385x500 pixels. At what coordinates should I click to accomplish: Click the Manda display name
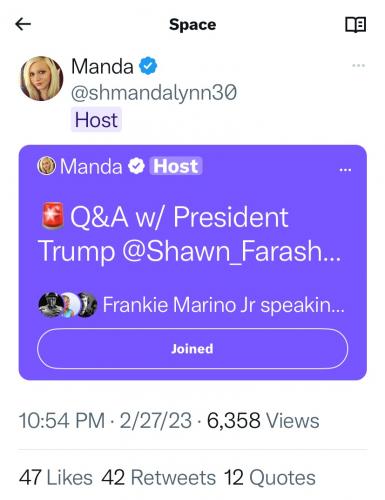coord(102,66)
